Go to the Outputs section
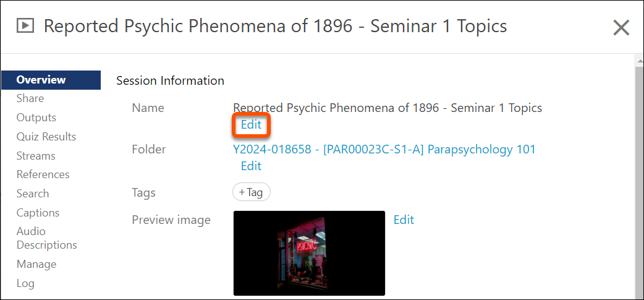Image resolution: width=644 pixels, height=300 pixels. (36, 118)
